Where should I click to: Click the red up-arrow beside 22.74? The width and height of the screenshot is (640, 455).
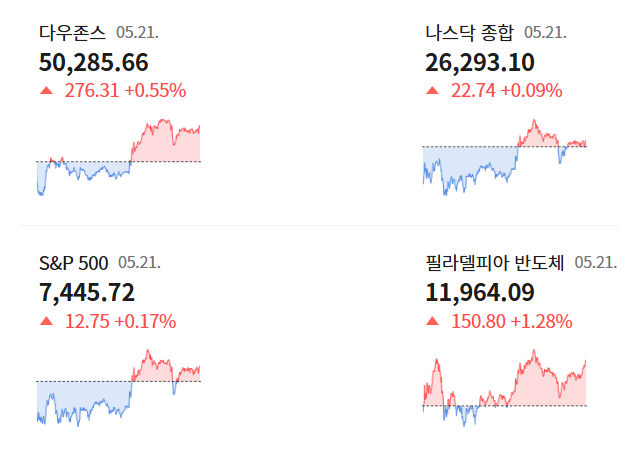point(432,91)
